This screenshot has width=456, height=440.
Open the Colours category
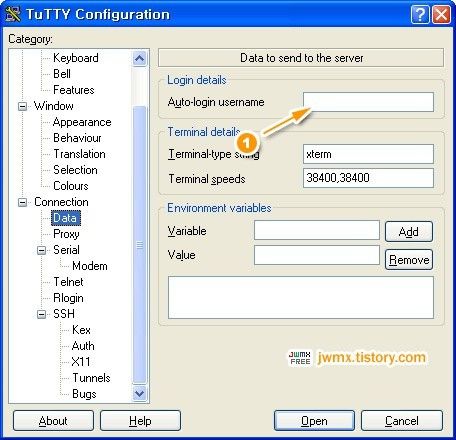click(71, 186)
